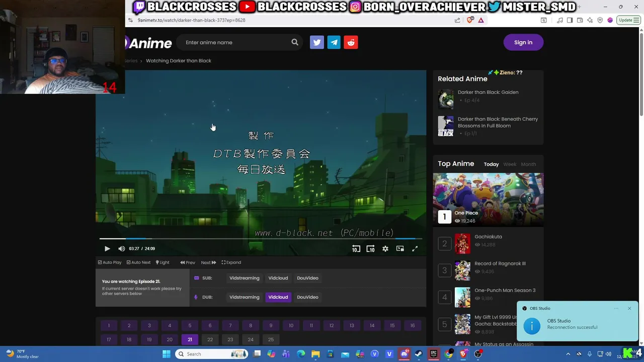This screenshot has width=644, height=362.
Task: Open the Brave VPN icon
Action: click(600, 20)
